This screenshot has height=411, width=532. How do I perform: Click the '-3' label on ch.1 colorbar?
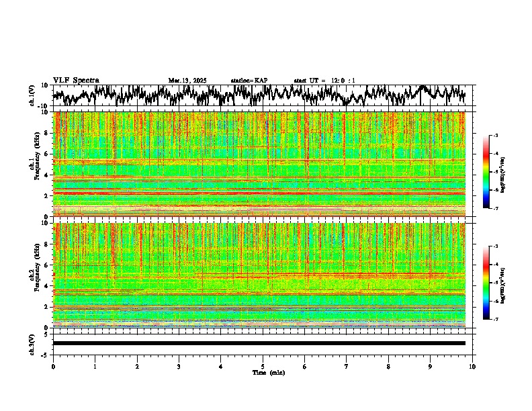pos(496,135)
